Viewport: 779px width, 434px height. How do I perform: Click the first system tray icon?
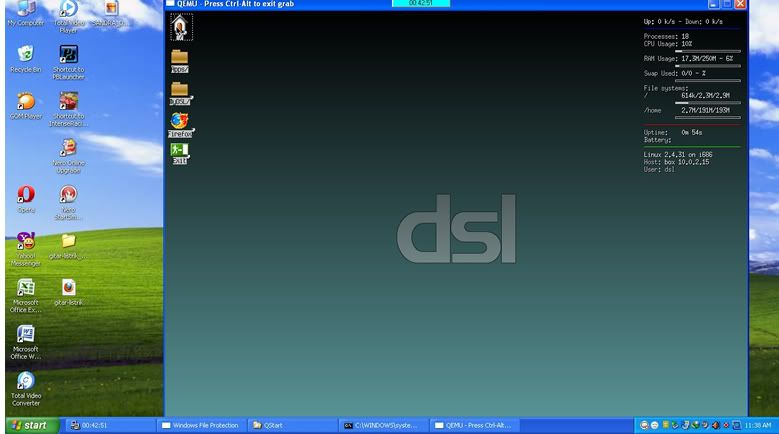[644, 426]
